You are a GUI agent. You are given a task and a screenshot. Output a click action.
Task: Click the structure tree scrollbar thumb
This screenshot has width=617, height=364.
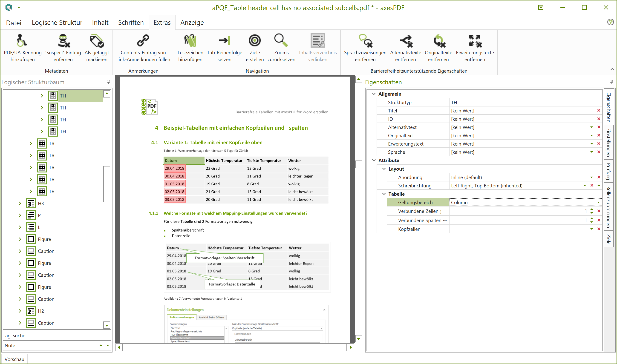coord(107,184)
